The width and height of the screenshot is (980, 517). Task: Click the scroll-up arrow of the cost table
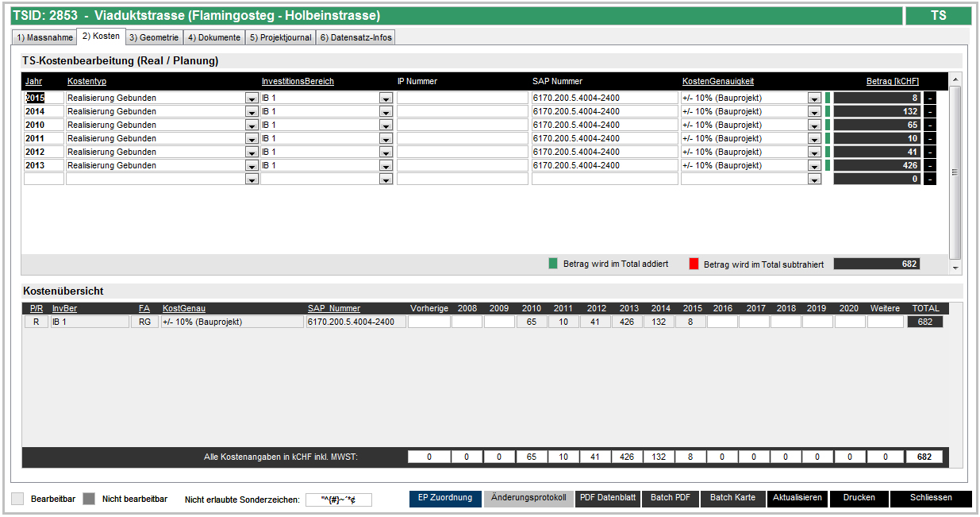coord(955,79)
